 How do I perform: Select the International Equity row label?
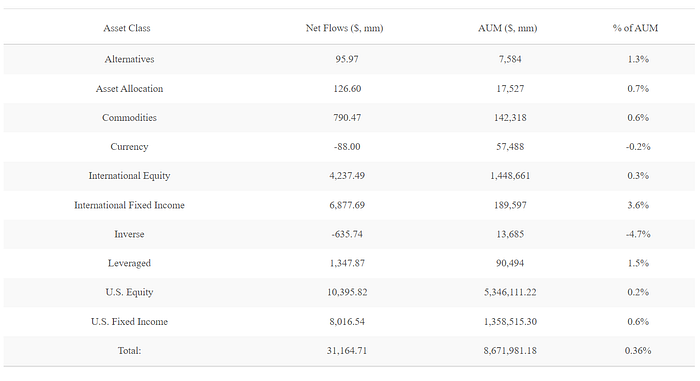129,176
